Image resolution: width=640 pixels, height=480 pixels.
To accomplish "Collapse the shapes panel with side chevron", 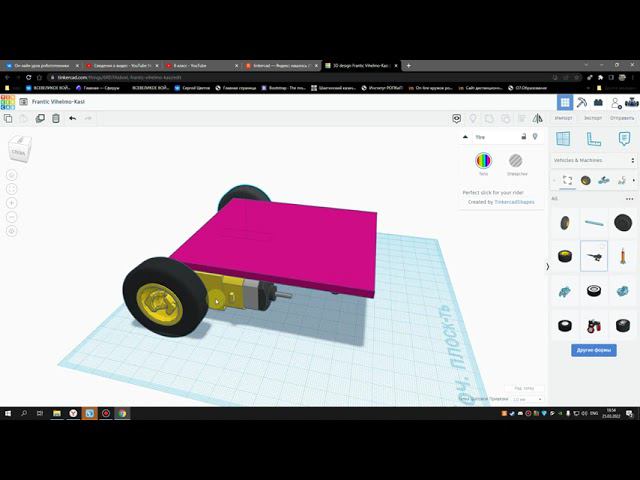I will (x=547, y=267).
